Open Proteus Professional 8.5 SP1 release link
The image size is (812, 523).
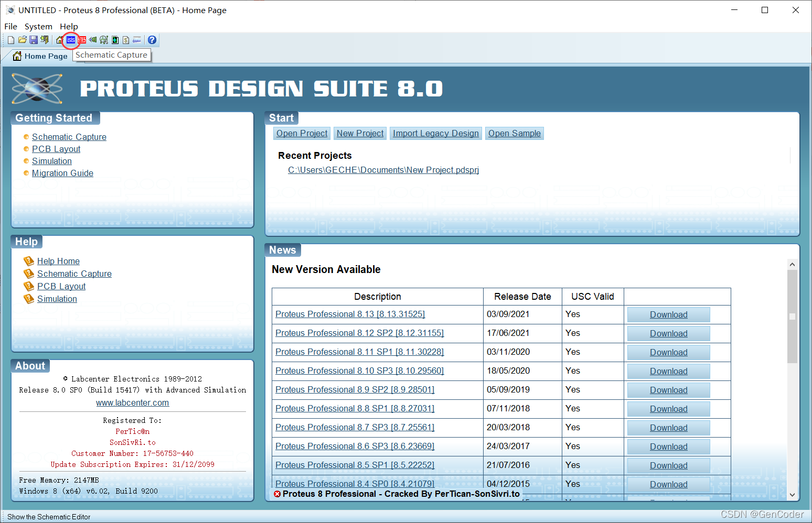355,465
